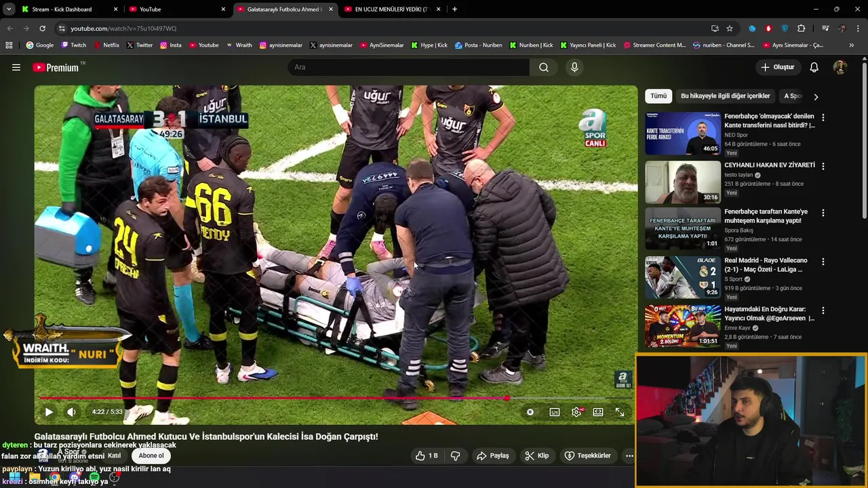Viewport: 868px width, 488px height.
Task: Open more actions below the video
Action: (x=629, y=455)
